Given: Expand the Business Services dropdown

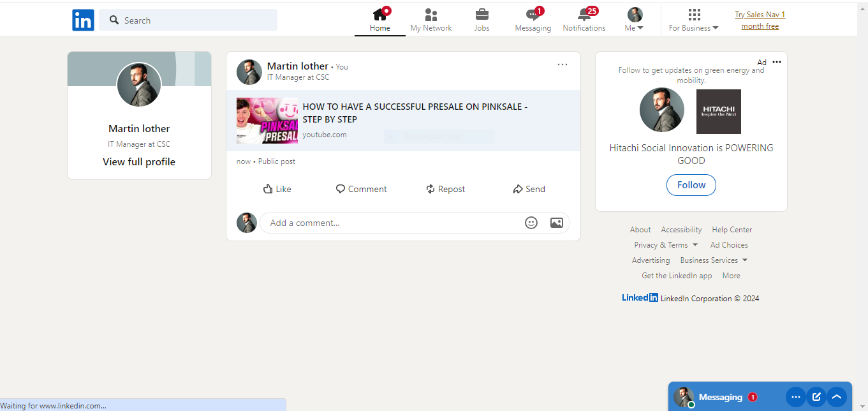Looking at the screenshot, I should pos(714,260).
